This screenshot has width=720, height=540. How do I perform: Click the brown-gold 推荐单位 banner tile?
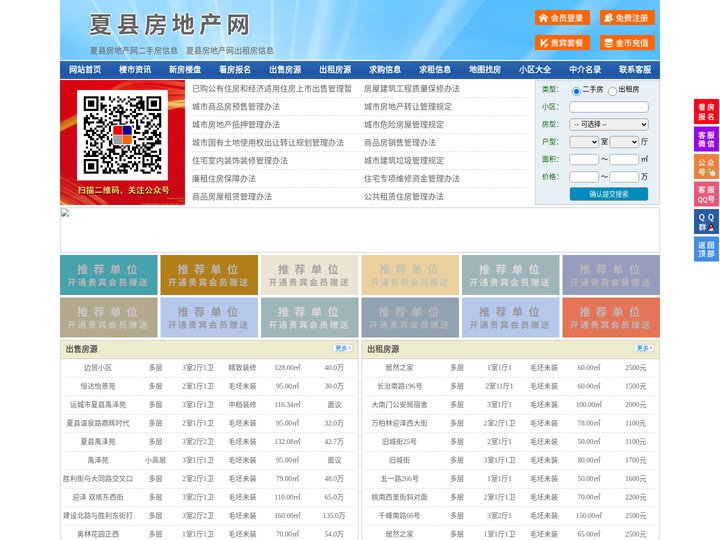pyautogui.click(x=209, y=275)
